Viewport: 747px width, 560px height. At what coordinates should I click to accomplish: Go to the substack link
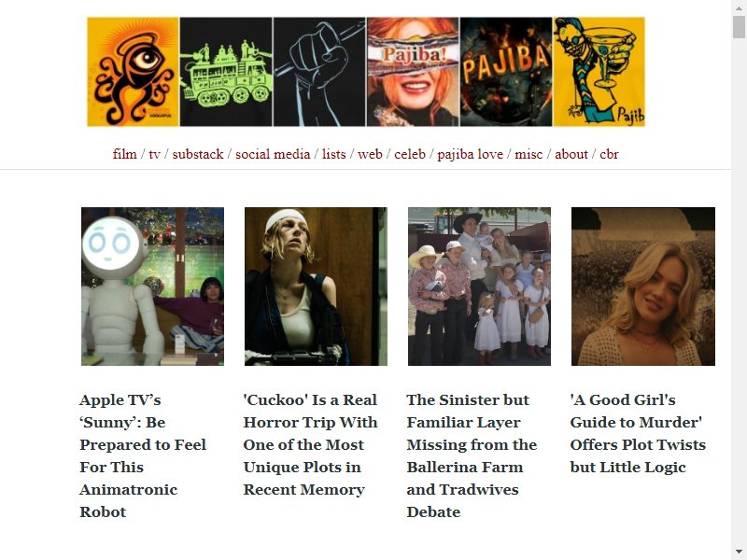(198, 154)
